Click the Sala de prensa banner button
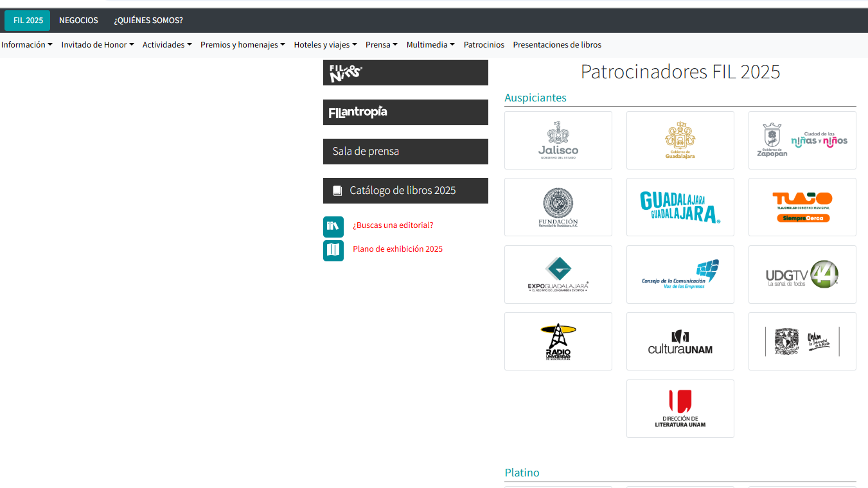This screenshot has width=868, height=488. coord(405,152)
